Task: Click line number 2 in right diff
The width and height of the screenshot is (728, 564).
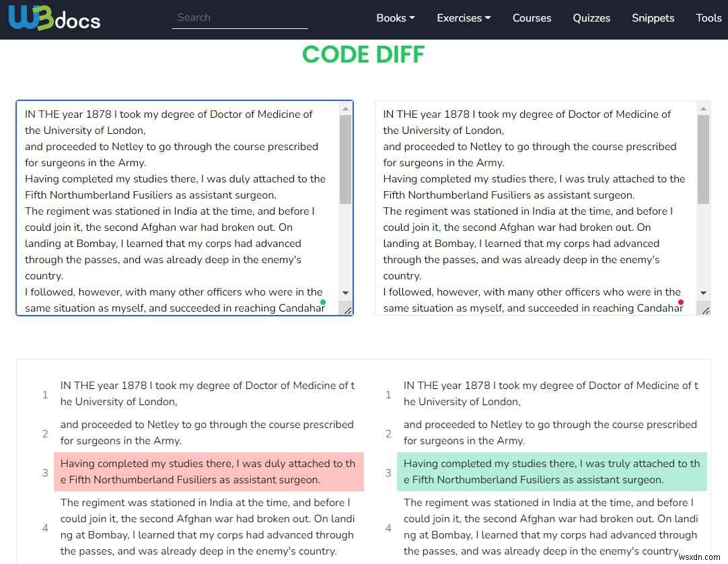Action: (x=388, y=434)
